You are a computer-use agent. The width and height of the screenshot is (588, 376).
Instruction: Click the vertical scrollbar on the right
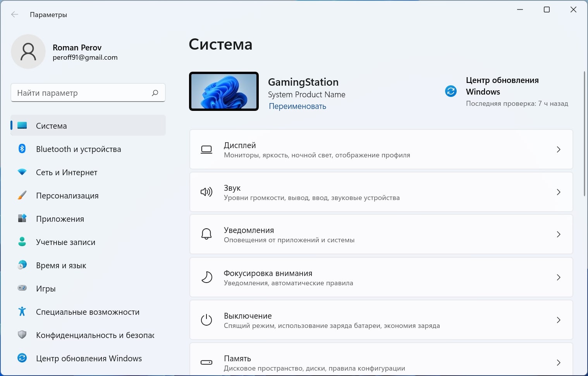585,134
